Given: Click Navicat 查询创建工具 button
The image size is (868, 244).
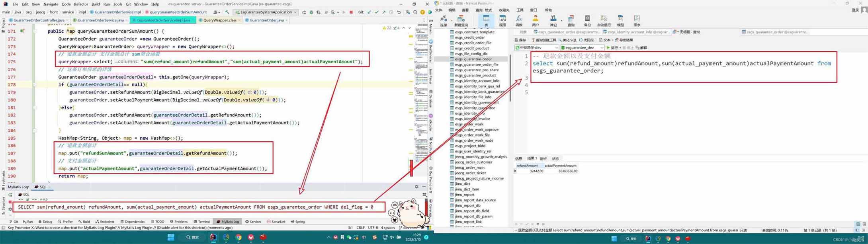Looking at the screenshot, I should [x=543, y=40].
